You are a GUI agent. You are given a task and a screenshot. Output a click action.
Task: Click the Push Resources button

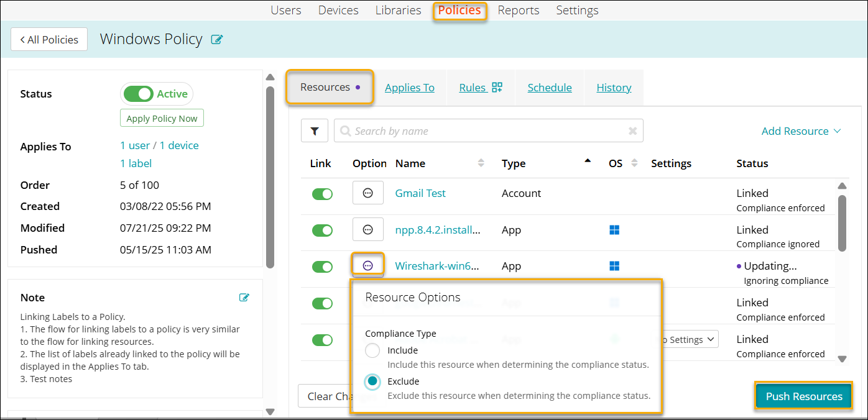coord(803,396)
